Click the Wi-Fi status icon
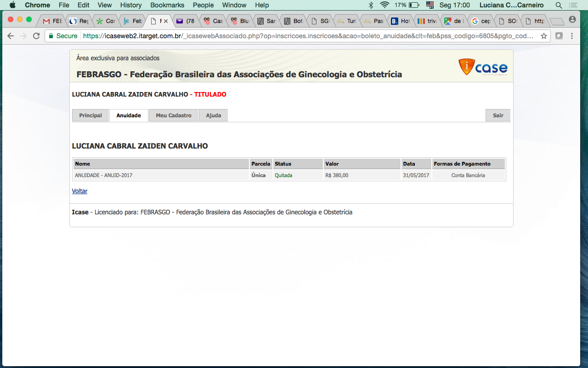588x368 pixels. click(x=384, y=5)
